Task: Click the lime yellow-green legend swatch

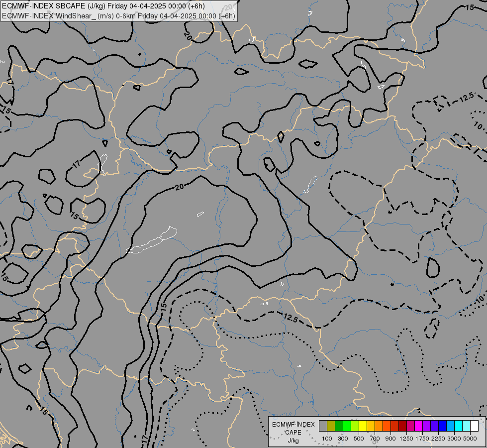Action: pyautogui.click(x=355, y=426)
